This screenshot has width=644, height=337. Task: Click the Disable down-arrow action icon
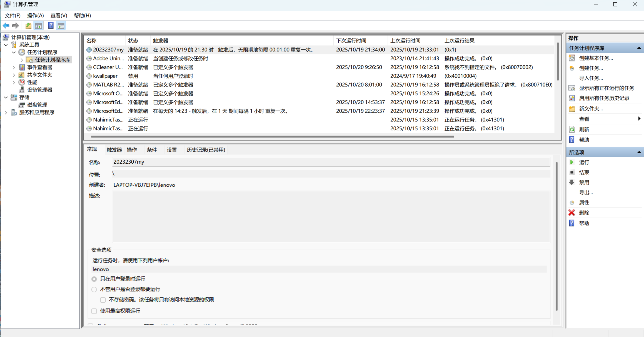point(572,183)
